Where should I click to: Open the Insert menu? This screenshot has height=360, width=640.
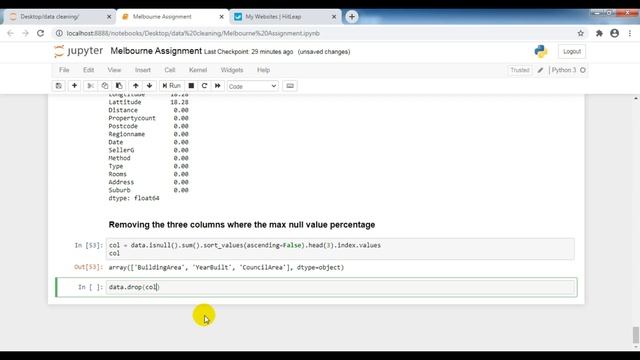click(143, 70)
